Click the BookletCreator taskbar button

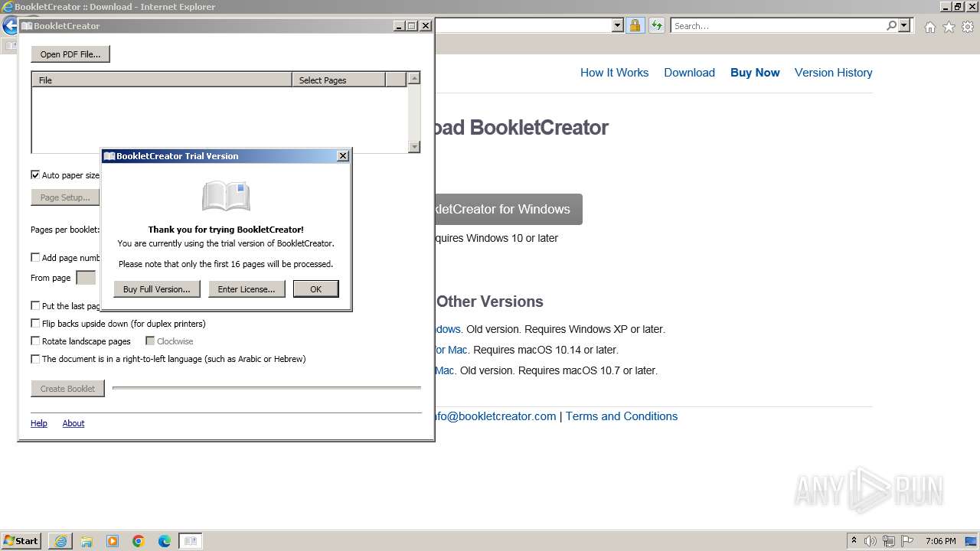click(191, 541)
